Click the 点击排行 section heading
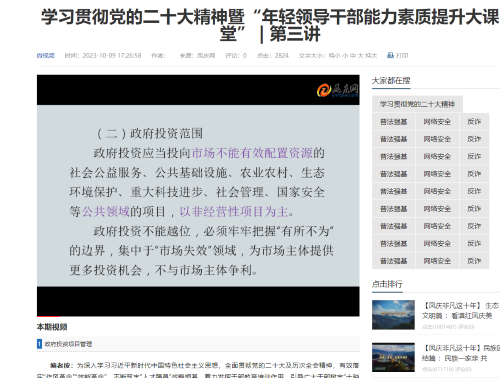The height and width of the screenshot is (378, 500). tap(387, 284)
